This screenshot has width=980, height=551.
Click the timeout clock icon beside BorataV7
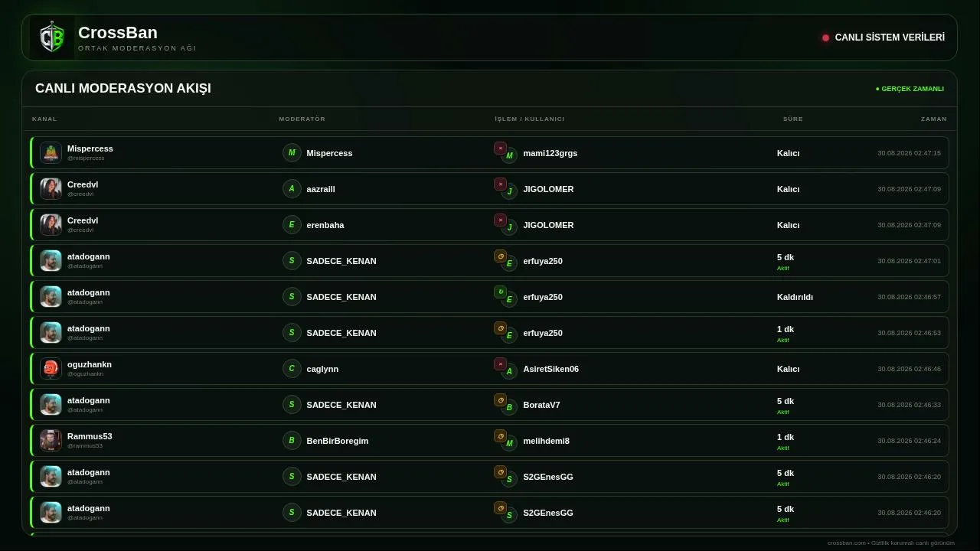pyautogui.click(x=500, y=400)
